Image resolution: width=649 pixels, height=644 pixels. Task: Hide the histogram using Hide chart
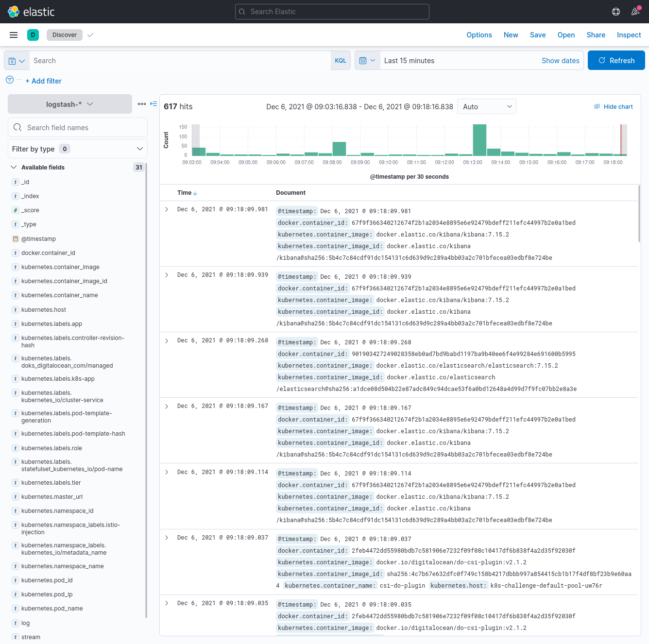point(613,106)
